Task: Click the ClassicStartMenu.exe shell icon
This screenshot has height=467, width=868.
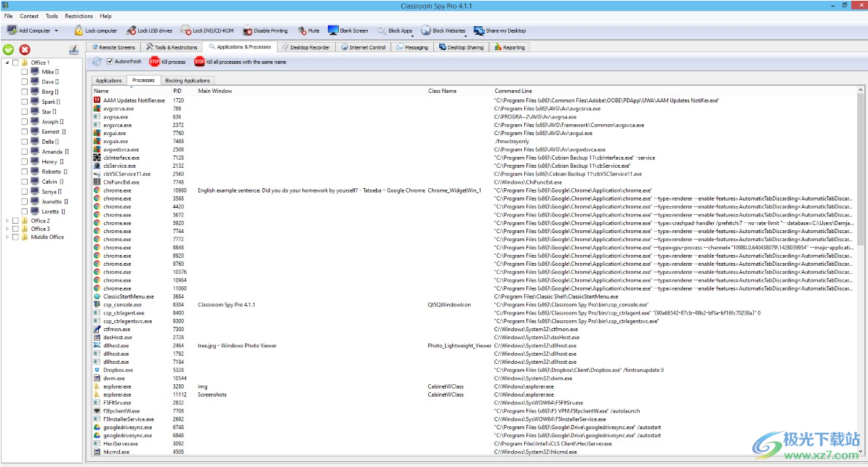Action: click(x=97, y=296)
